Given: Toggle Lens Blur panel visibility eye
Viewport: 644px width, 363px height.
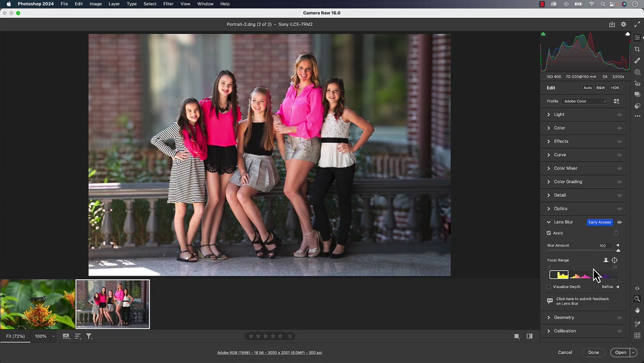Looking at the screenshot, I should pyautogui.click(x=619, y=222).
